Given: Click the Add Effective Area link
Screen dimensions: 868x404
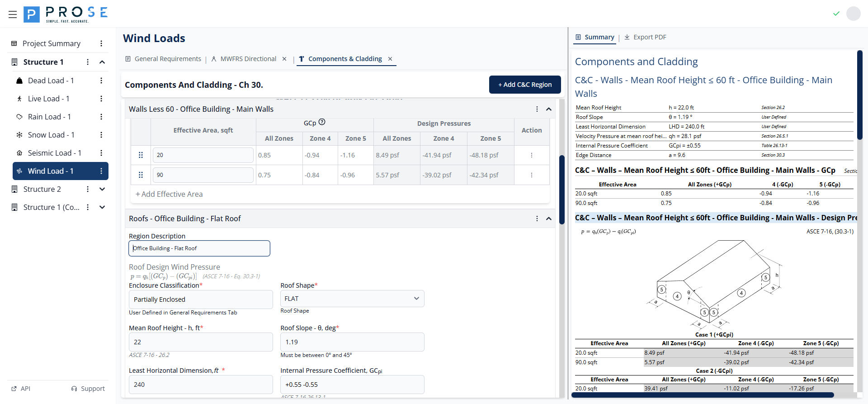Looking at the screenshot, I should [x=169, y=194].
